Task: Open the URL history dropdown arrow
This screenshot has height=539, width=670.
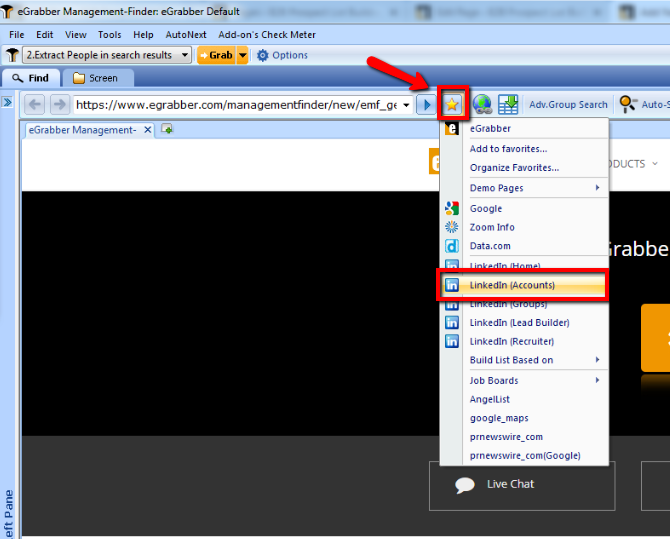Action: [x=406, y=105]
